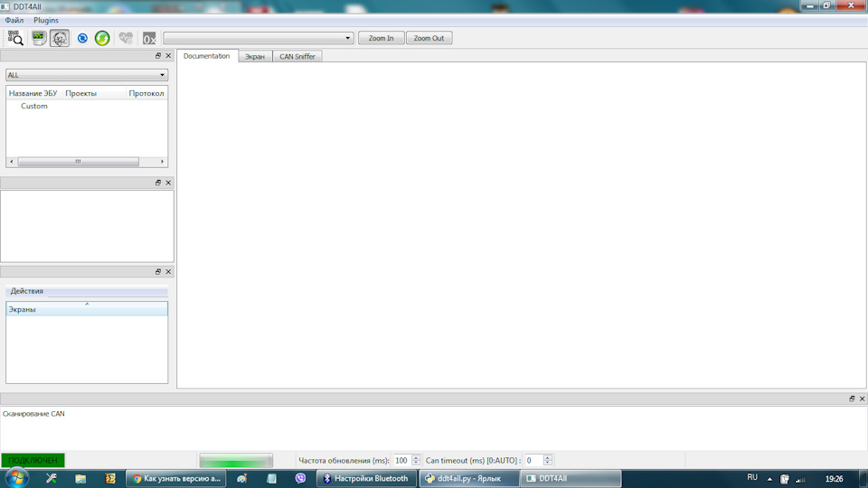868x488 pixels.
Task: Click the scan ECU magnifier icon
Action: click(x=15, y=38)
